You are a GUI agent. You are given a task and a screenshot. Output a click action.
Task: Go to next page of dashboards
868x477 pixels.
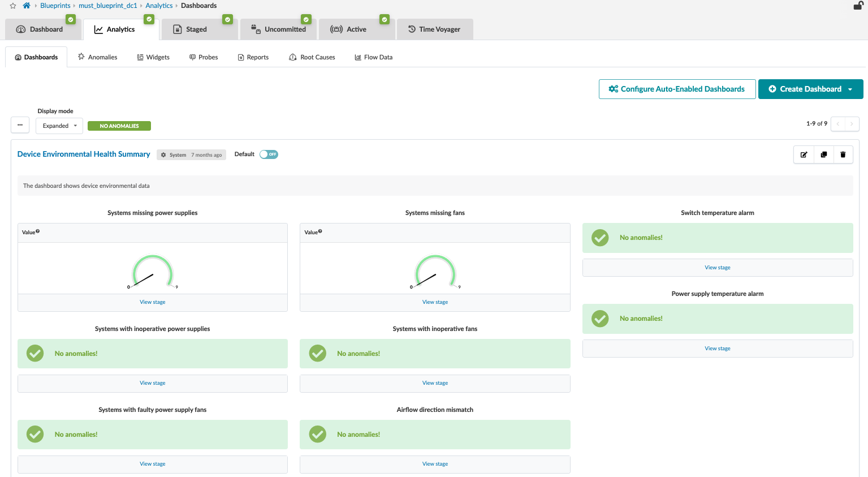(852, 124)
